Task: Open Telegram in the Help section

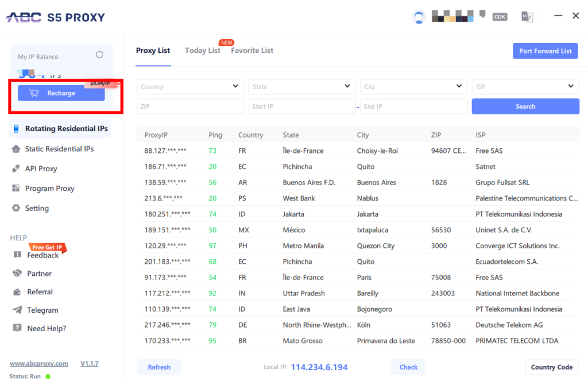Action: [42, 310]
